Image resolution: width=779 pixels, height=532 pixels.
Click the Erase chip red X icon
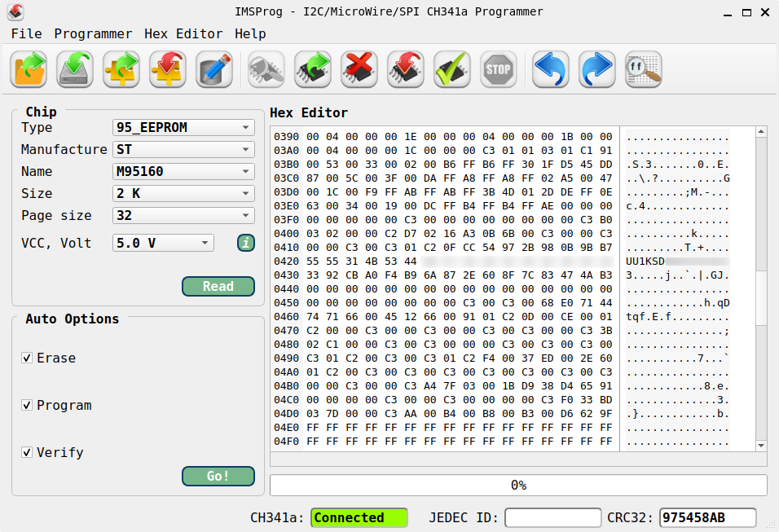pyautogui.click(x=359, y=69)
